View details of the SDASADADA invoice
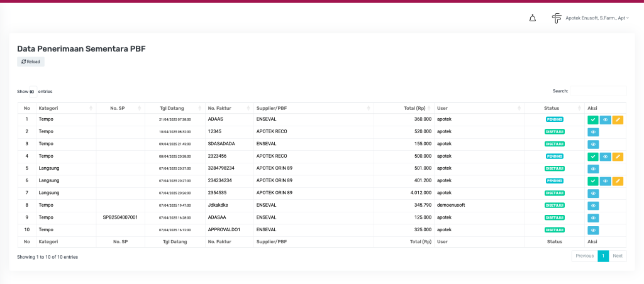The image size is (644, 284). pos(593,144)
